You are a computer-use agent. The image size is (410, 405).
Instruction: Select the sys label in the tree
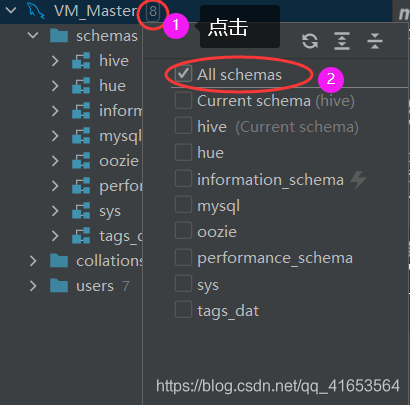110,212
